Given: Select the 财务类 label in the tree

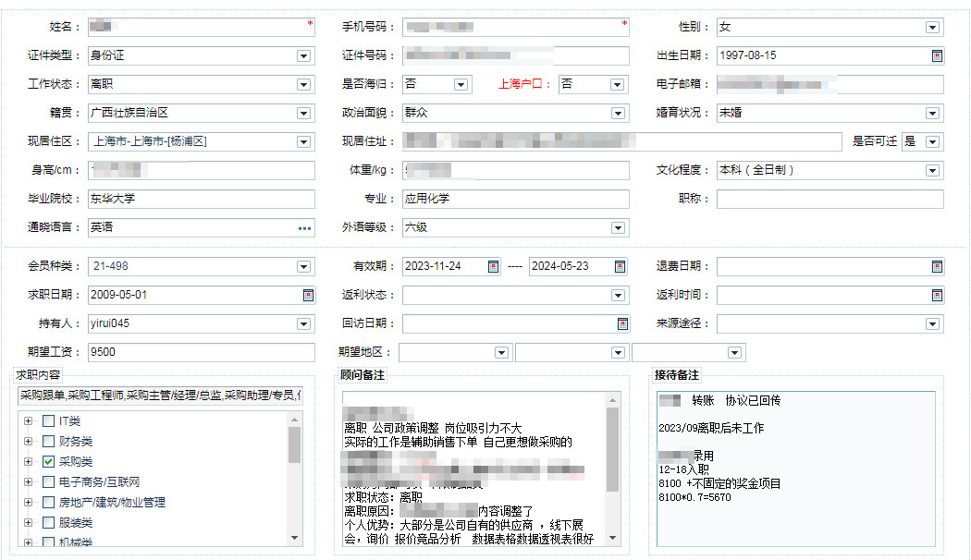Looking at the screenshot, I should (x=76, y=441).
